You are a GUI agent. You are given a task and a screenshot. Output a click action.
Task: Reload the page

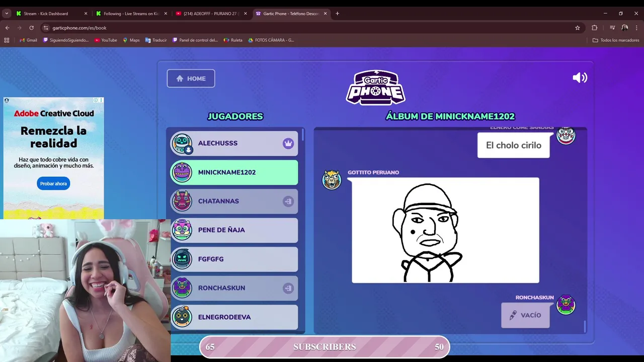coord(31,28)
